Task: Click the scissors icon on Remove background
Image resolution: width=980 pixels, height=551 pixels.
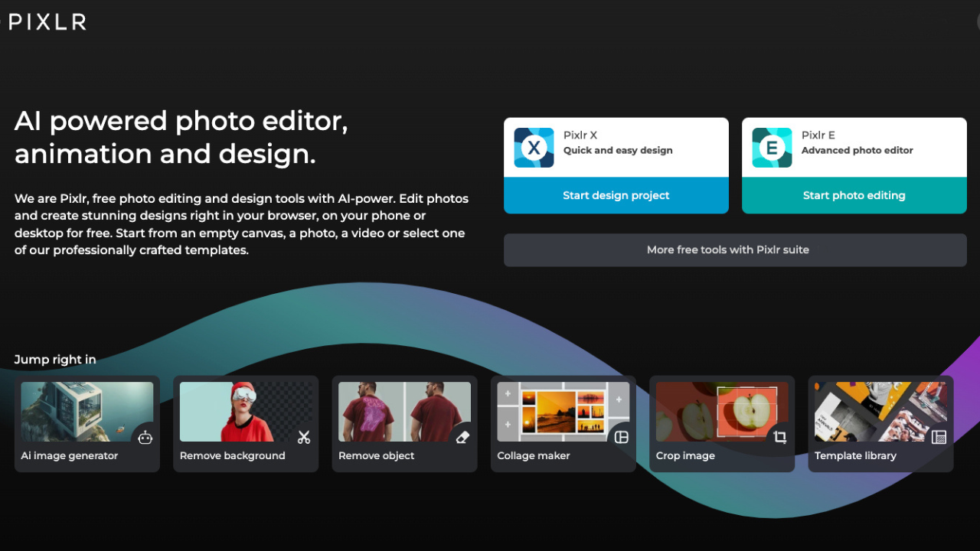Action: click(304, 437)
